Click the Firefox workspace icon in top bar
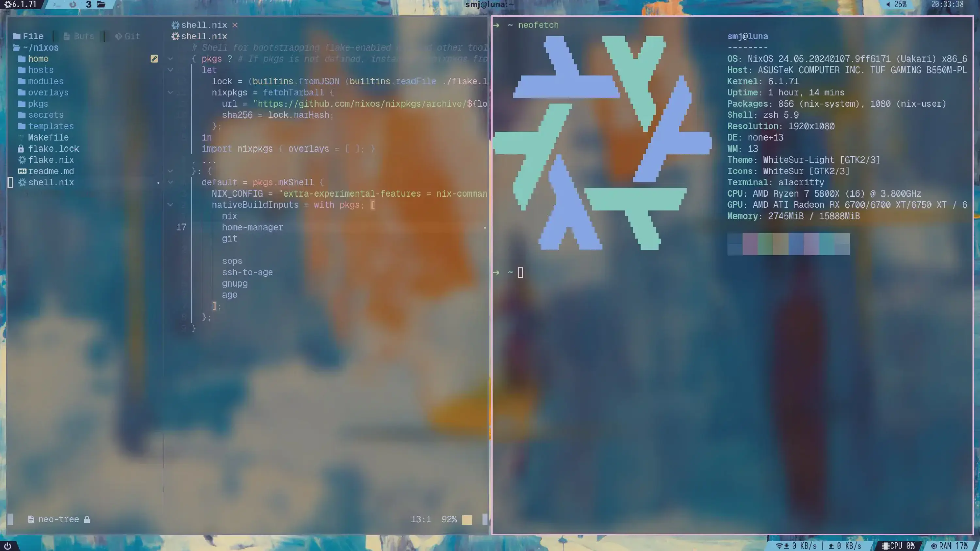Screen dimensions: 980x551 click(x=73, y=4)
